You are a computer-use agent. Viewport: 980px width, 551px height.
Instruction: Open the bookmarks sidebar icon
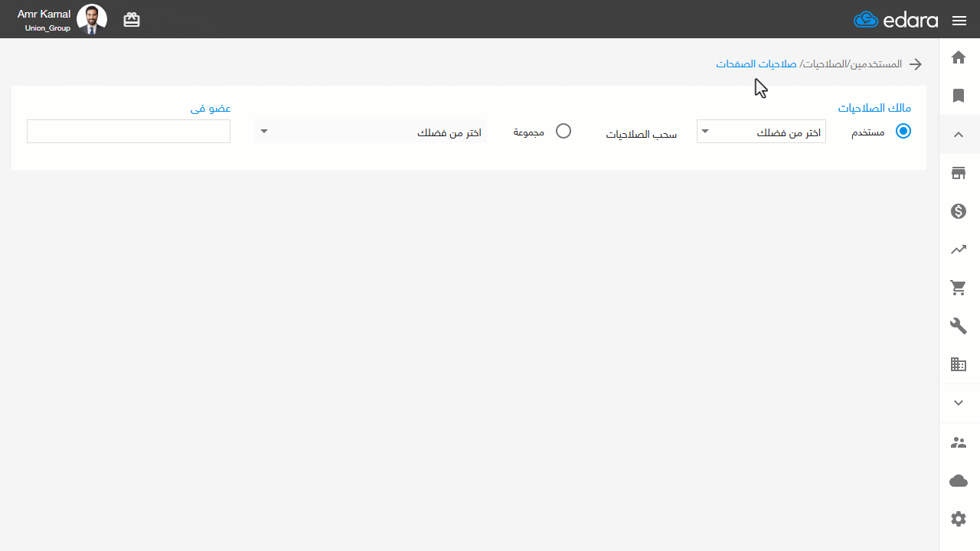pos(959,96)
